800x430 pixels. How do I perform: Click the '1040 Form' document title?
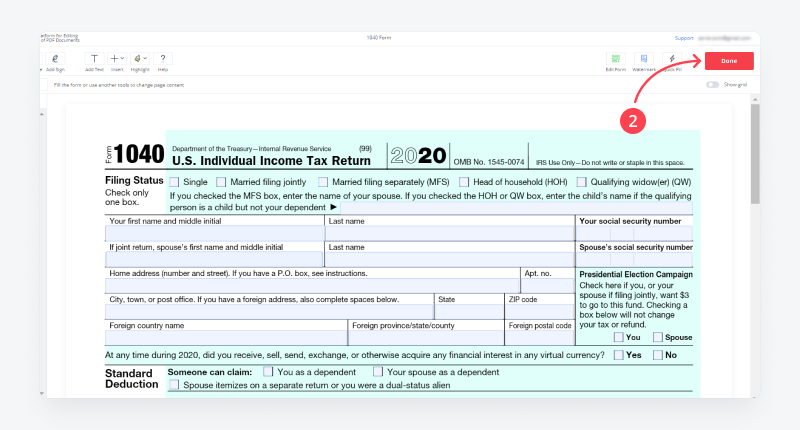379,38
